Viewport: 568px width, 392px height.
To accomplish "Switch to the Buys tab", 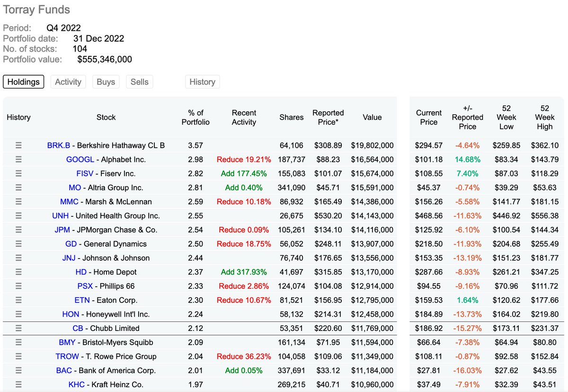I will click(x=106, y=82).
